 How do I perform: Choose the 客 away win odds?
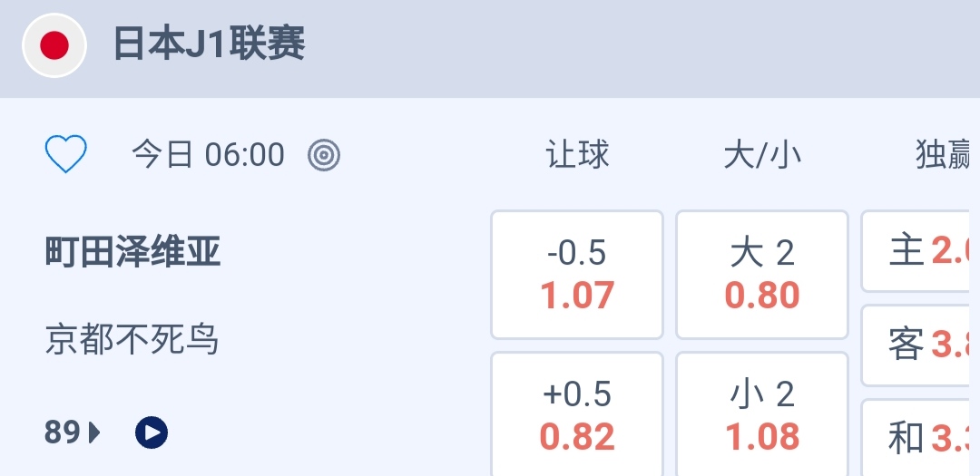tap(921, 345)
